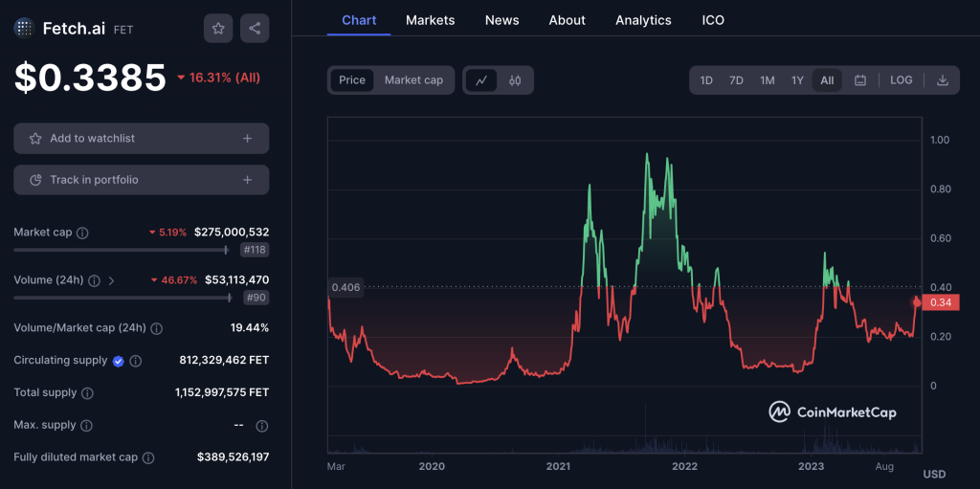The height and width of the screenshot is (489, 980).
Task: Click the FET ticker label
Action: [x=123, y=30]
